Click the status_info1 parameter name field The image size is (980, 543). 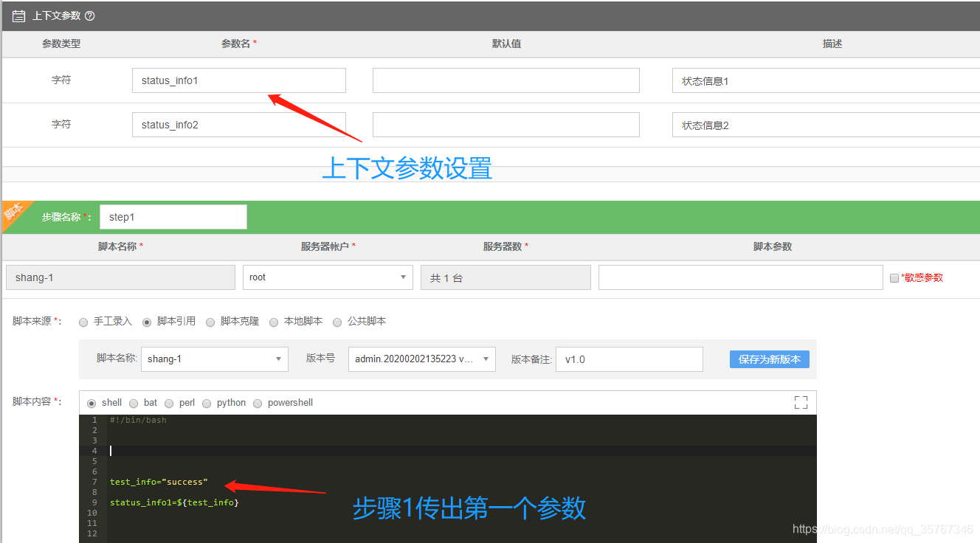[239, 80]
